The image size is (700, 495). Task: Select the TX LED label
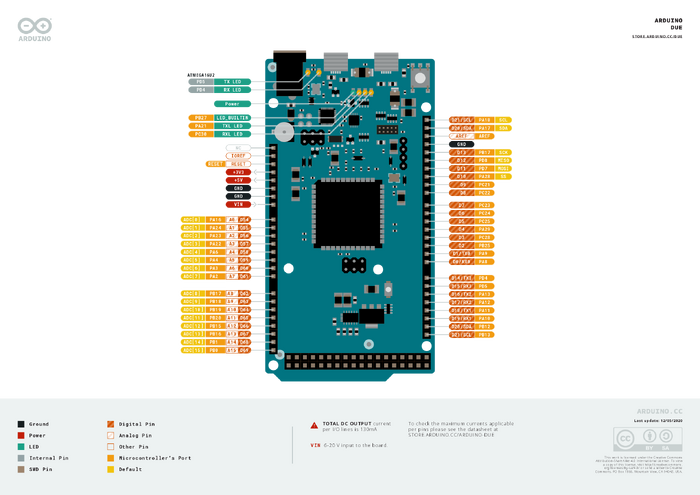click(232, 82)
